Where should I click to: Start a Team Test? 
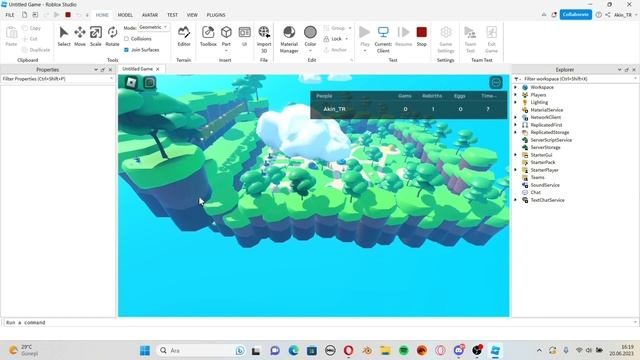click(470, 39)
